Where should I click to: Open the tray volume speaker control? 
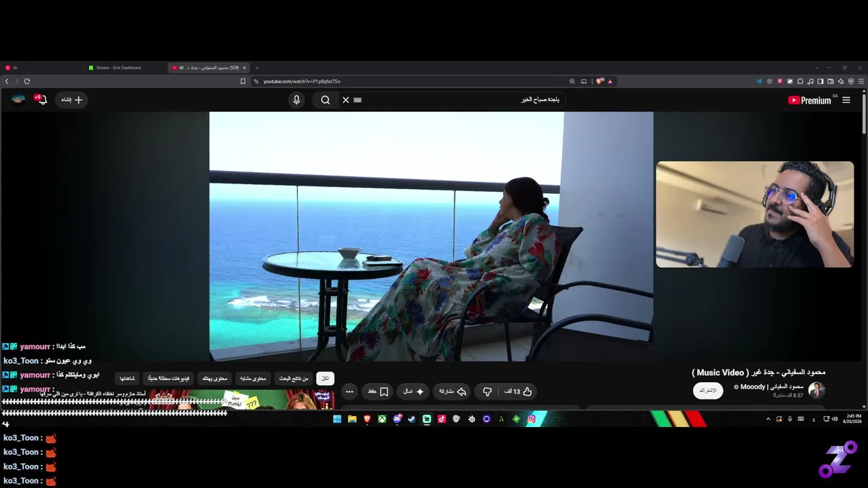[834, 420]
